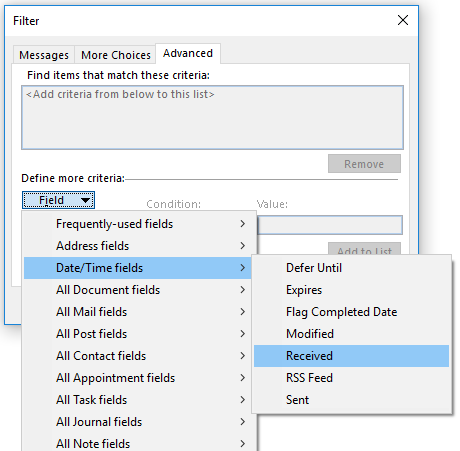Screen dimensions: 460x451
Task: Expand All Task fields submenu
Action: [139, 400]
